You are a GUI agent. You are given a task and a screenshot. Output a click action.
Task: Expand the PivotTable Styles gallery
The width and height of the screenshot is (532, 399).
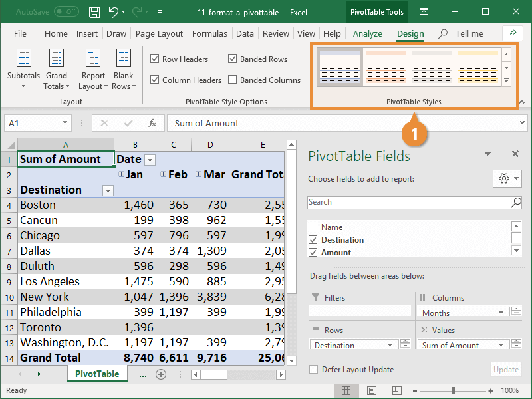tap(506, 80)
